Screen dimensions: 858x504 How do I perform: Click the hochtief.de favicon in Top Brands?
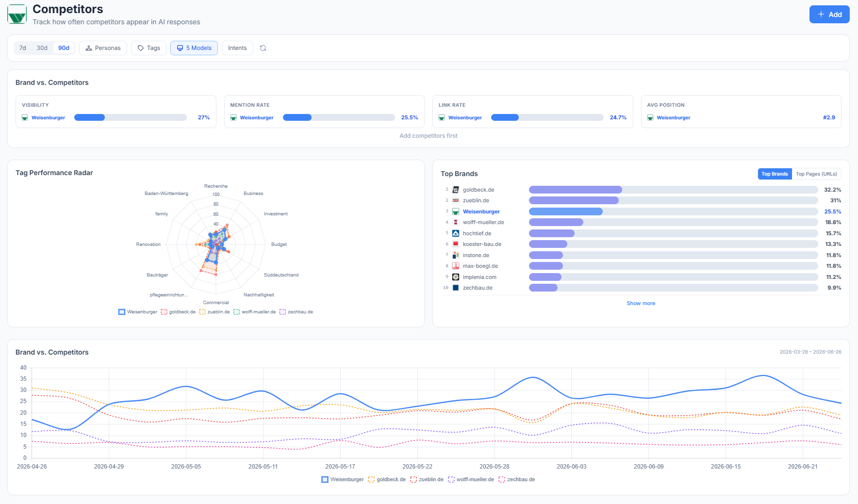pos(456,233)
